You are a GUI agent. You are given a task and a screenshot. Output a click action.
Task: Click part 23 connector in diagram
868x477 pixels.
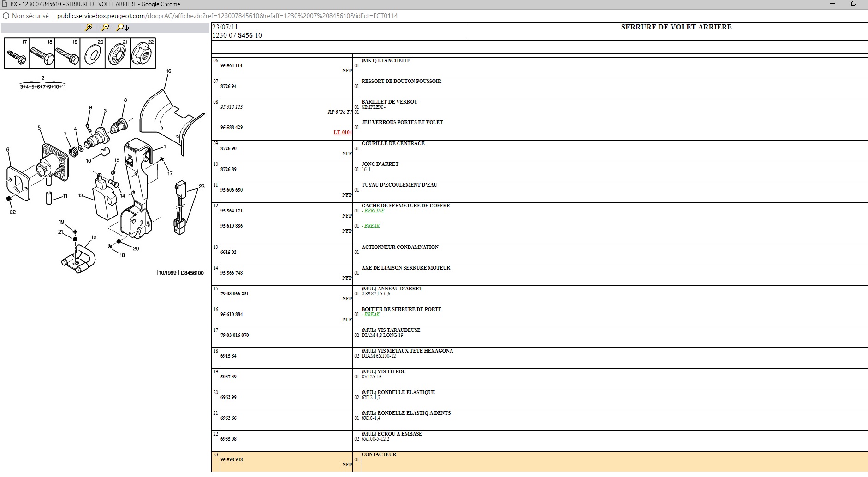pos(180,207)
